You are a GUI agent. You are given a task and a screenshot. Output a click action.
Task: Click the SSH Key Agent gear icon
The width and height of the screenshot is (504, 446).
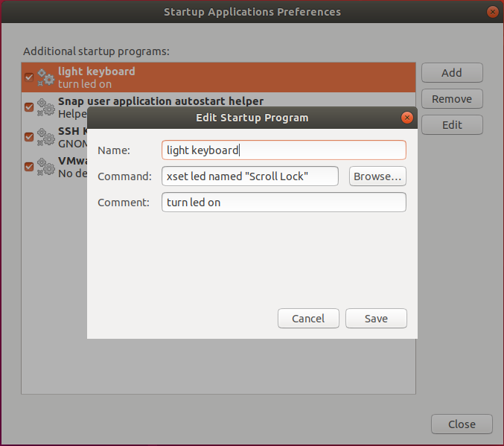tap(46, 137)
